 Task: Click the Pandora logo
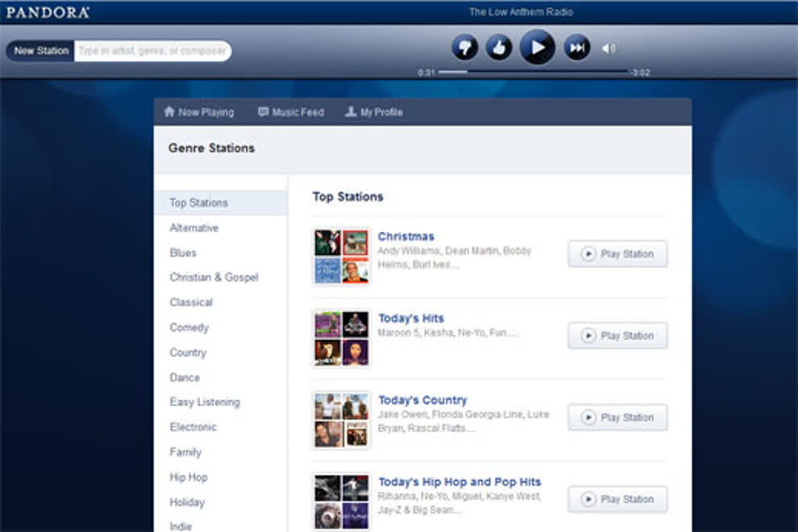pos(48,12)
